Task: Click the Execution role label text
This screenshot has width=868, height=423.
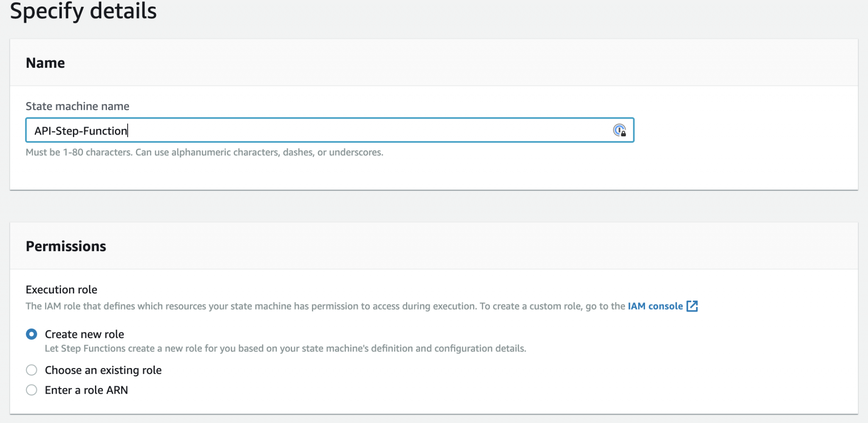Action: (x=61, y=289)
